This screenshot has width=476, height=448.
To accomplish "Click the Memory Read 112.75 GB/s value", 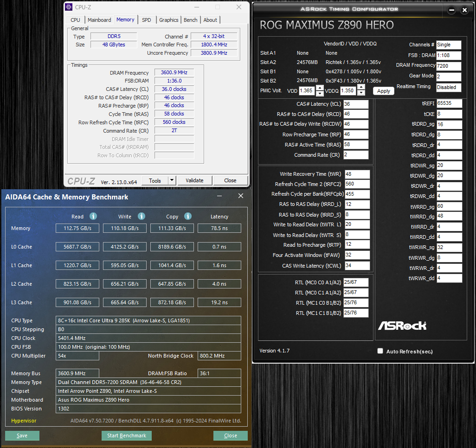I will coord(77,228).
